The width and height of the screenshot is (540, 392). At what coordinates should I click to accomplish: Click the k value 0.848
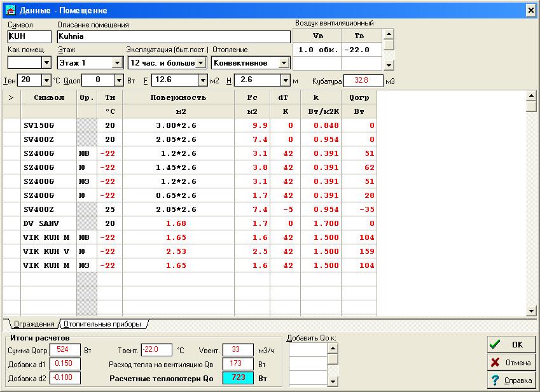tap(321, 125)
